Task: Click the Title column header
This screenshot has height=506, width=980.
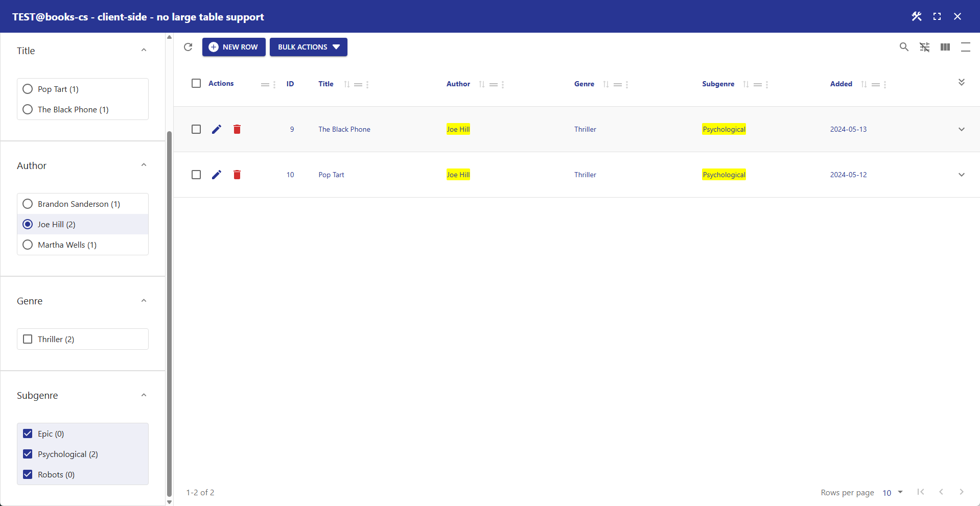Action: (326, 84)
